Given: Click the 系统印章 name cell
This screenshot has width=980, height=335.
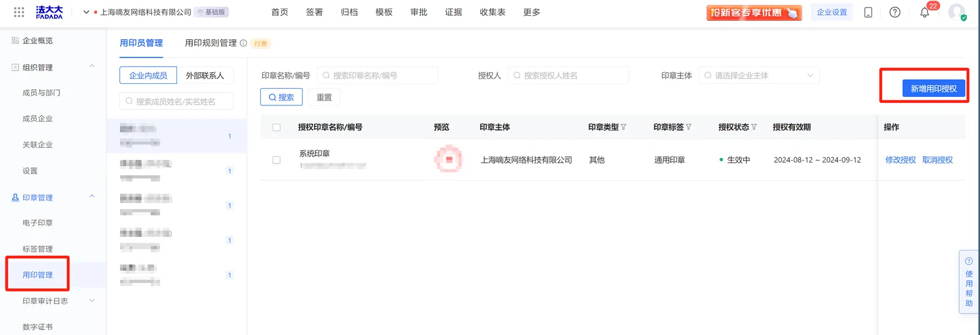Looking at the screenshot, I should pos(314,154).
